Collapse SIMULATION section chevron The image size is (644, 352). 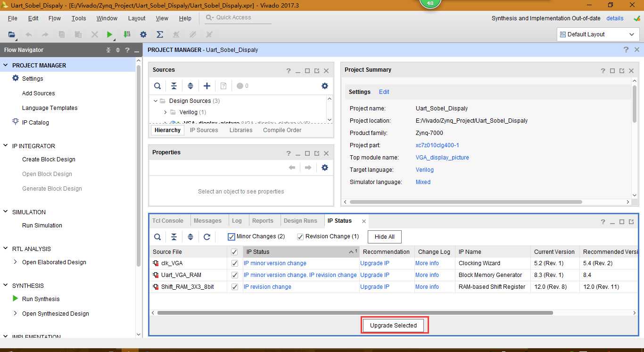6,212
